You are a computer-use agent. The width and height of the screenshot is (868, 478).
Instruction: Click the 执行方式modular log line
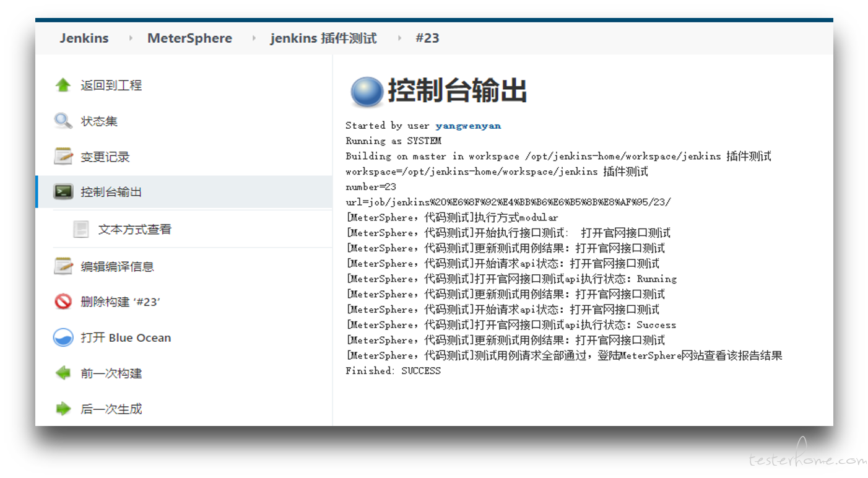tap(452, 218)
